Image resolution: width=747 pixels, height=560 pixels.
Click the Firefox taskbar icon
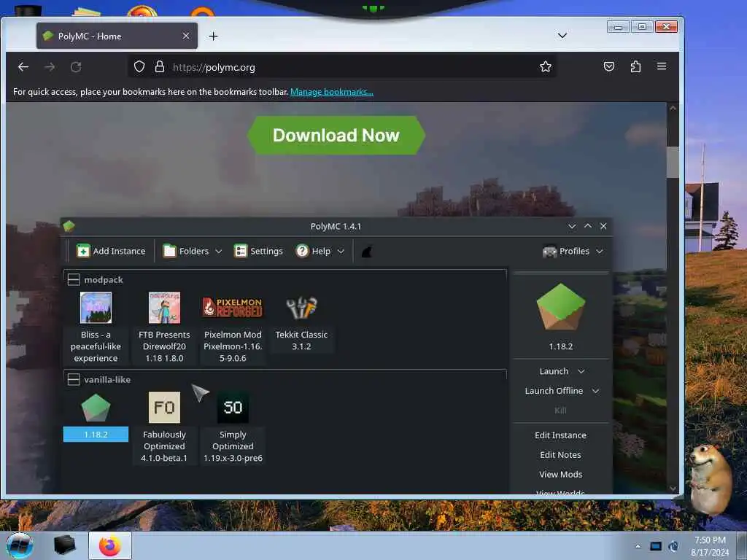(110, 545)
